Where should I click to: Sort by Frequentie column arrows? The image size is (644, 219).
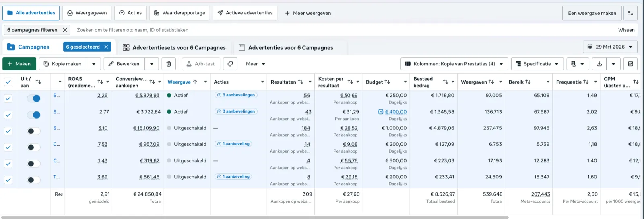point(586,82)
